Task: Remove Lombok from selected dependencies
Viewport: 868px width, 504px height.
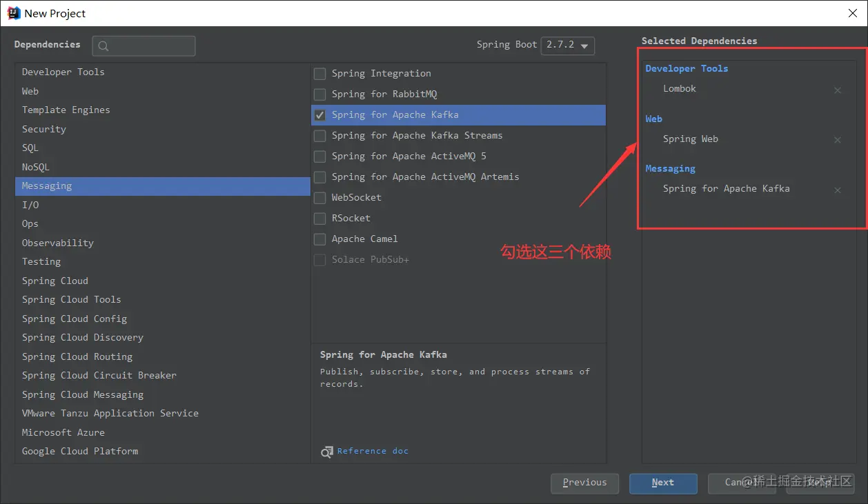Action: [838, 90]
